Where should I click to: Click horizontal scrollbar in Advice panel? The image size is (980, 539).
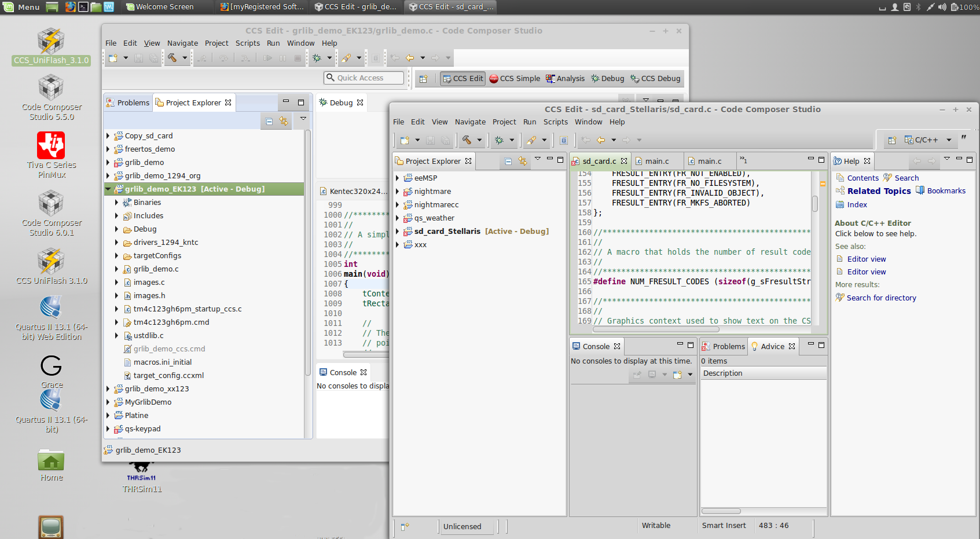pos(721,511)
